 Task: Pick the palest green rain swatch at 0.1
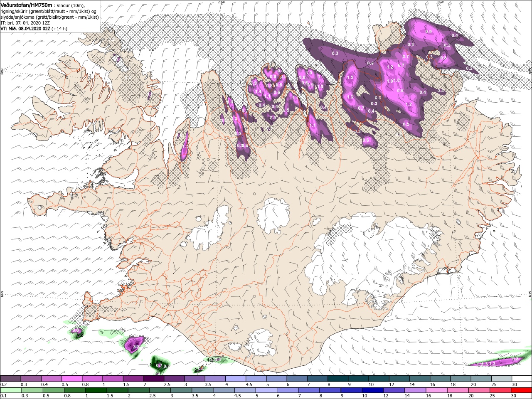(x=11, y=390)
